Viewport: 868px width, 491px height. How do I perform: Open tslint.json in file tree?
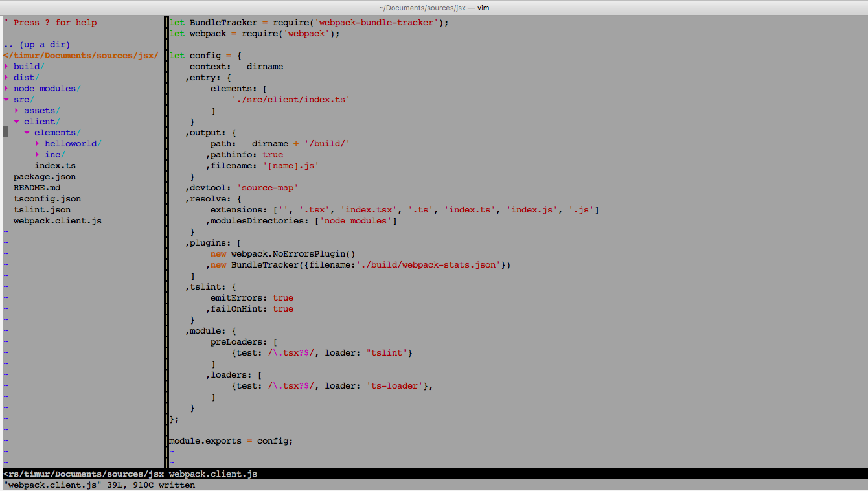coord(42,210)
